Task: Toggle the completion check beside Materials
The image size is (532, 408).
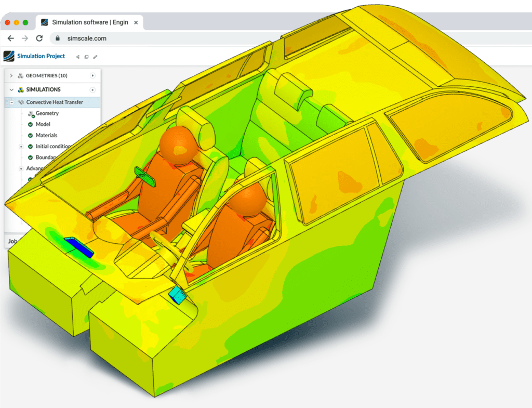Action: click(x=31, y=135)
